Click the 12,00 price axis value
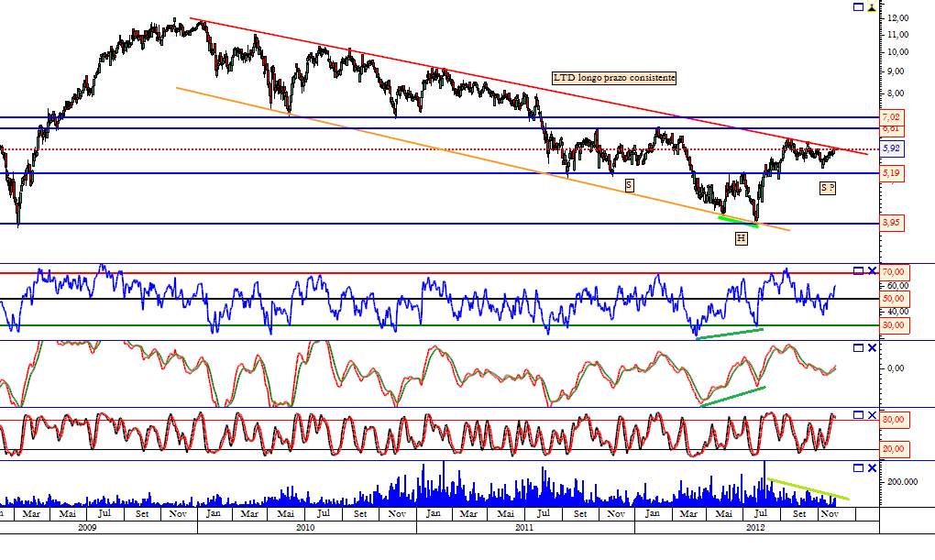The image size is (935, 560). click(x=898, y=18)
